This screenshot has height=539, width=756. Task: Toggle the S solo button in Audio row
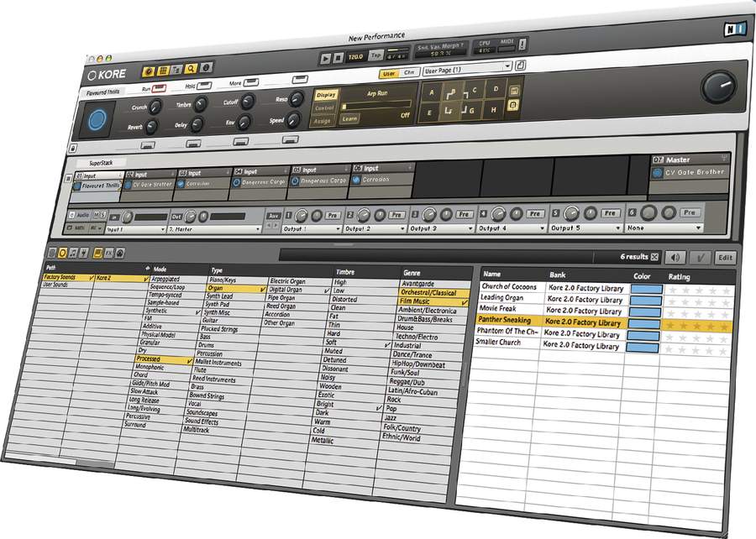point(102,214)
